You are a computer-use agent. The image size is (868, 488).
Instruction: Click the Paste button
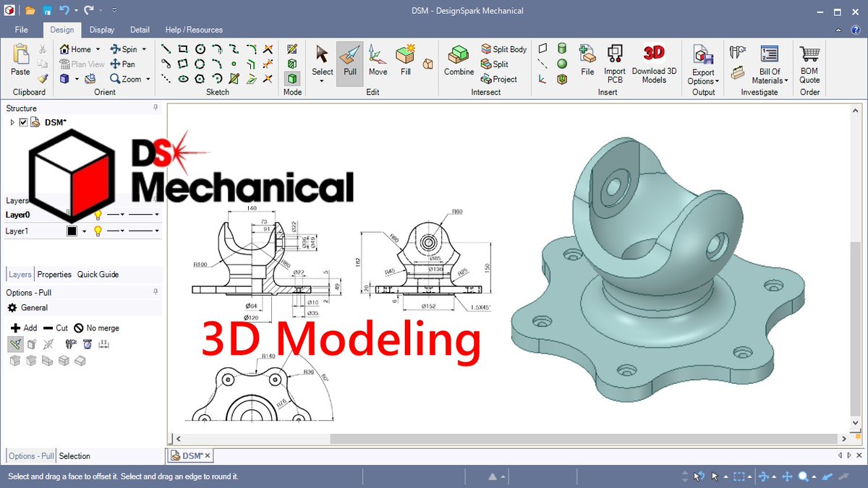tap(21, 60)
